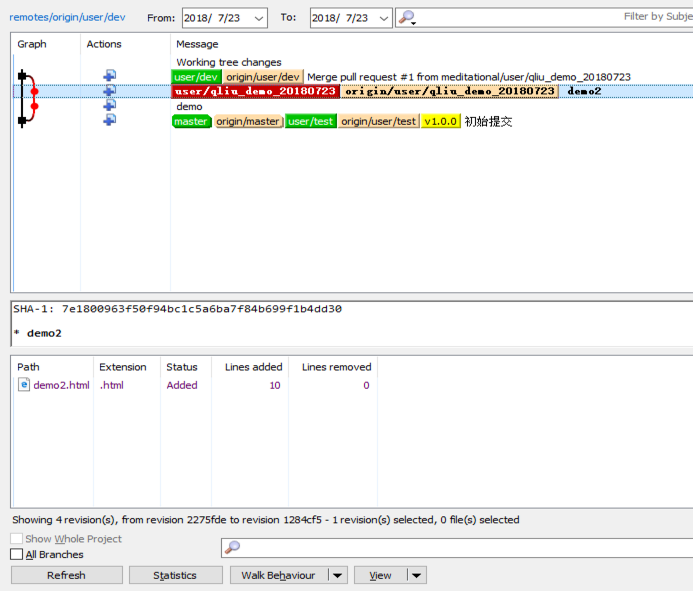Viewport: 693px width, 598px height.
Task: Expand the Walk Behaviour dropdown arrow
Action: coord(337,575)
